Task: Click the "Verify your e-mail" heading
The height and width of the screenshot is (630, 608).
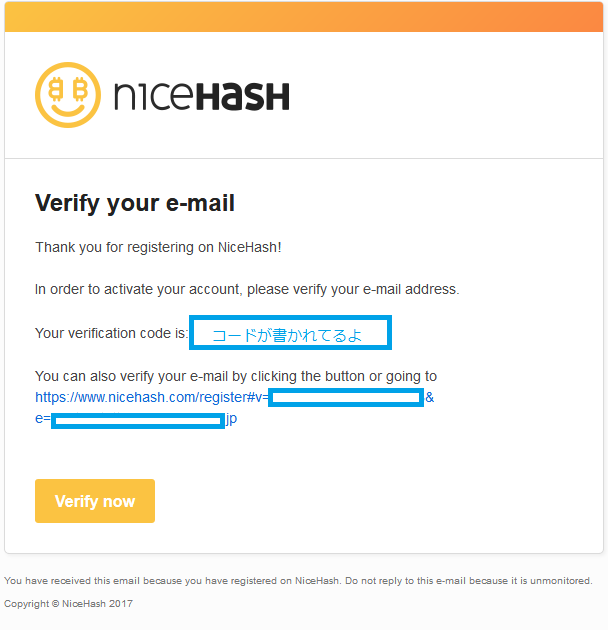Action: pos(135,204)
